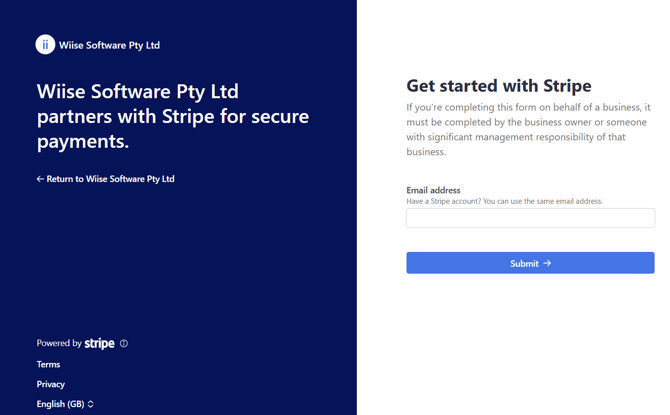Click the Powered by text

tap(59, 343)
